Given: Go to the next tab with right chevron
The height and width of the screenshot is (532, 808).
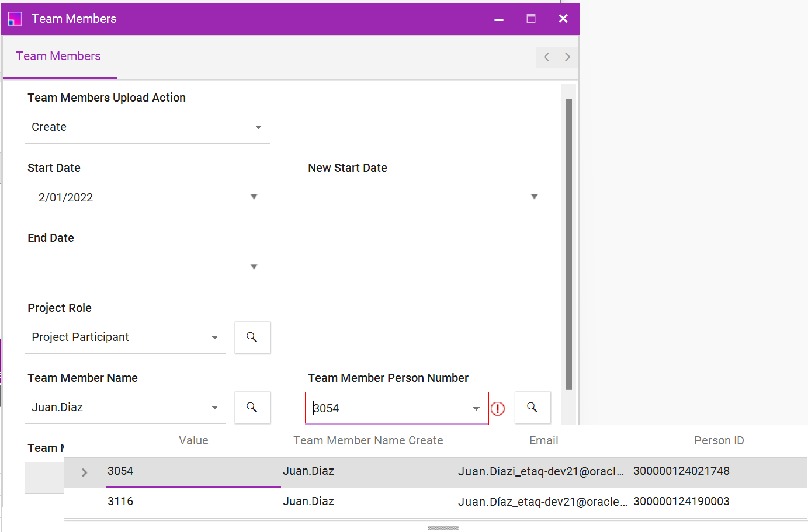Looking at the screenshot, I should (567, 57).
